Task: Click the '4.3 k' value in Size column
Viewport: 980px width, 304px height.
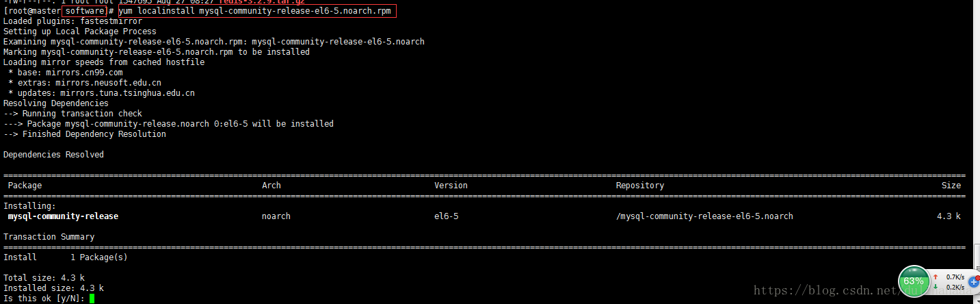Action: click(x=949, y=216)
